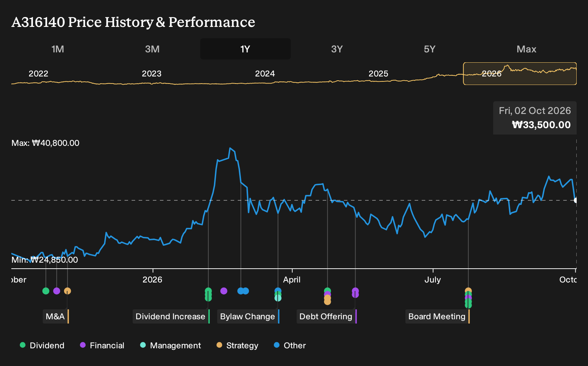
Task: Toggle the Strategy legend item
Action: [237, 345]
